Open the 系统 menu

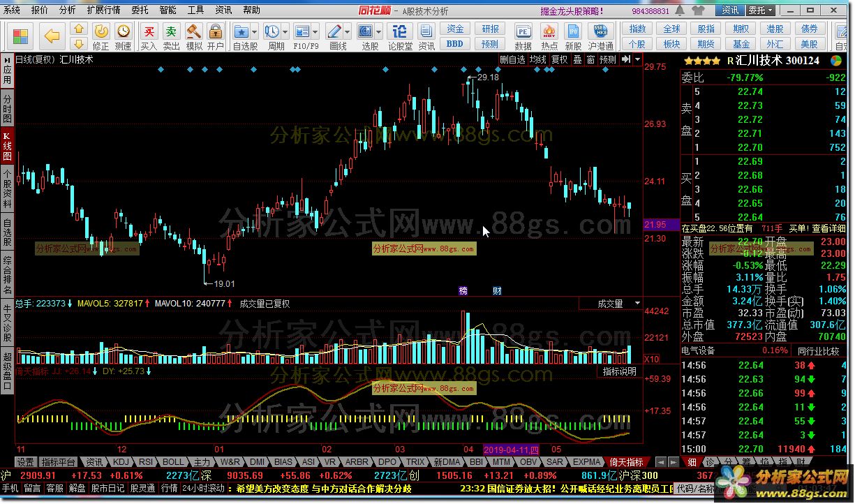(13, 10)
